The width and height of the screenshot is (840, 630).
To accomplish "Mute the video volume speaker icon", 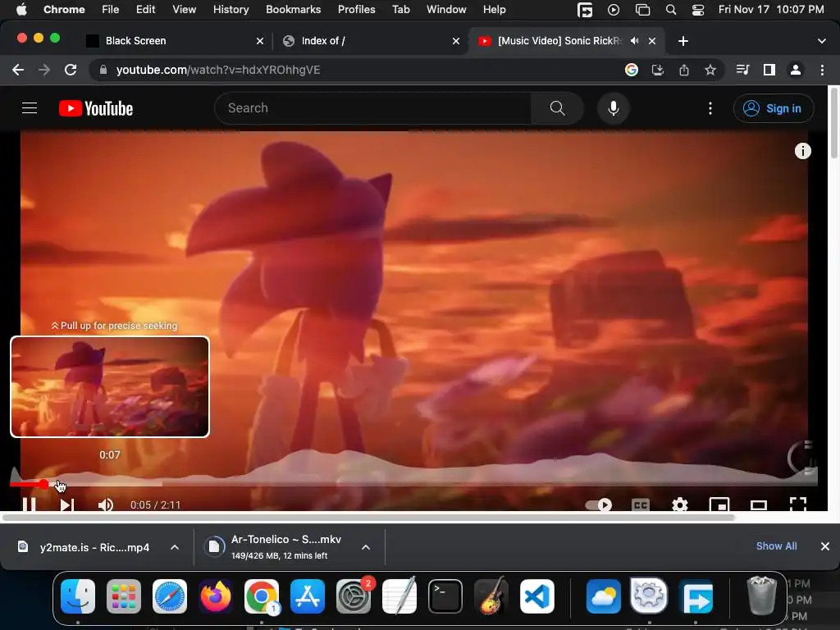I will [x=106, y=504].
